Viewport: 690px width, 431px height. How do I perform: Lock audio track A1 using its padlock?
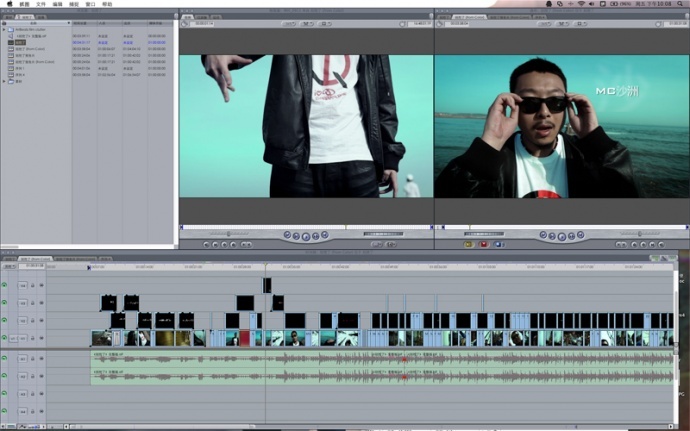click(33, 358)
